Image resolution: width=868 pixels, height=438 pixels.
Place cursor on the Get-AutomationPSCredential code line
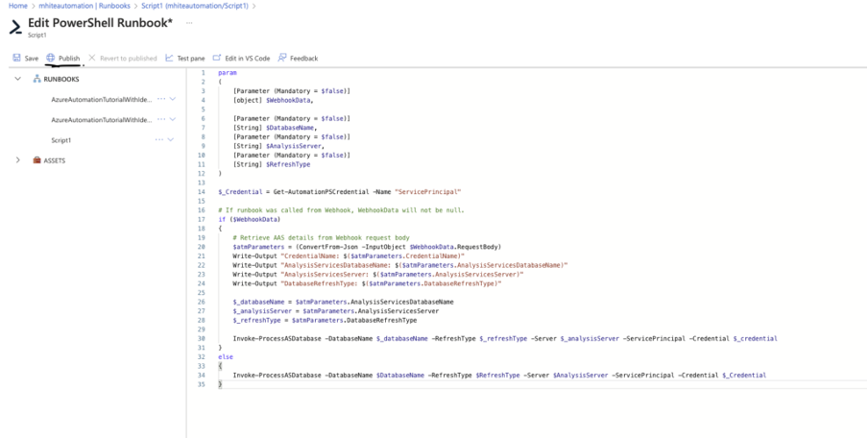tap(346, 193)
